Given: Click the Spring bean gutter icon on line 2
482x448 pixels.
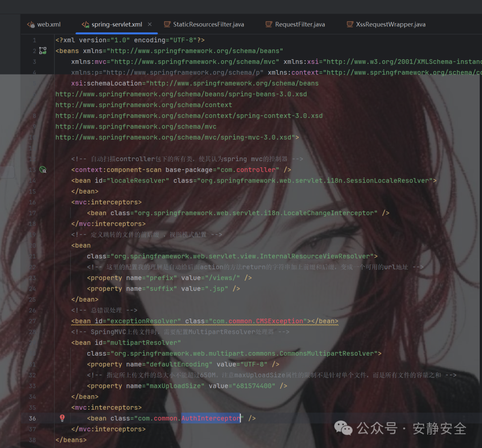Looking at the screenshot, I should [x=42, y=50].
